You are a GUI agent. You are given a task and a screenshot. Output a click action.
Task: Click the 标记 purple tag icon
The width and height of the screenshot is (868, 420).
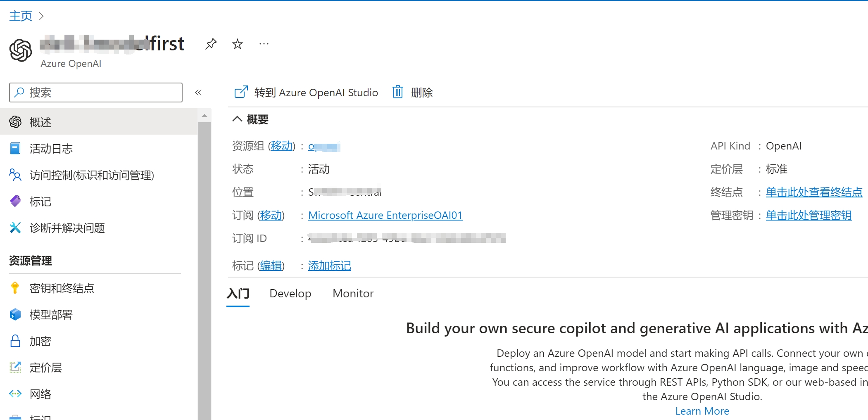click(x=15, y=201)
